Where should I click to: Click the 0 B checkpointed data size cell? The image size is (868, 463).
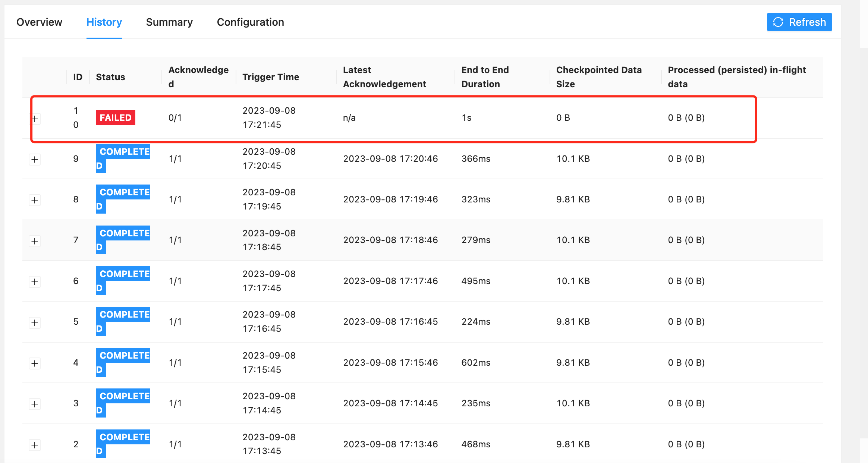563,118
